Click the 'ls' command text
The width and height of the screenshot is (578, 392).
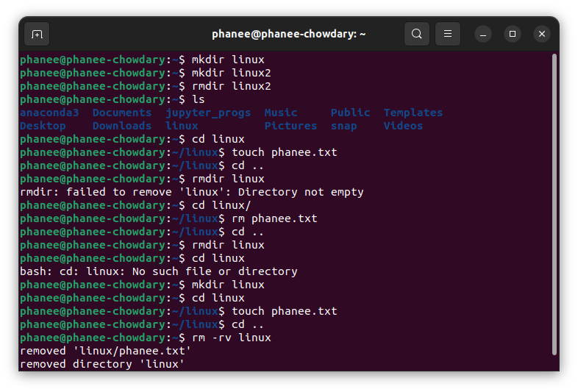[199, 99]
